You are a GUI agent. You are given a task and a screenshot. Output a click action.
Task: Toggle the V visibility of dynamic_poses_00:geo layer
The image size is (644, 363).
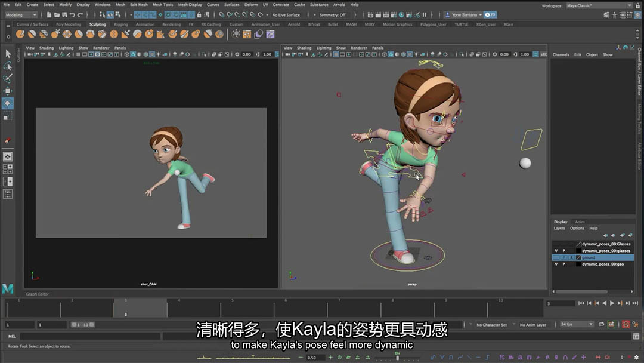556,264
